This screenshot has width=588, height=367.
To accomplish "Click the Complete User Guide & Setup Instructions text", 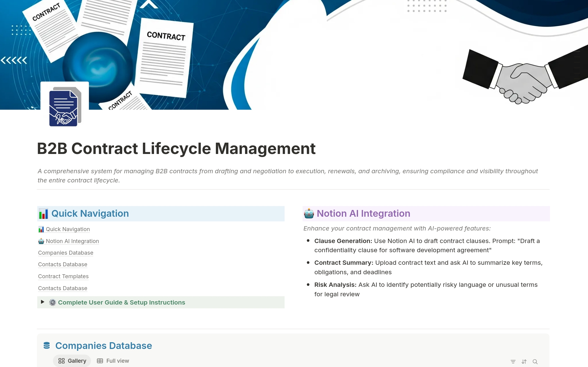I will 122,302.
